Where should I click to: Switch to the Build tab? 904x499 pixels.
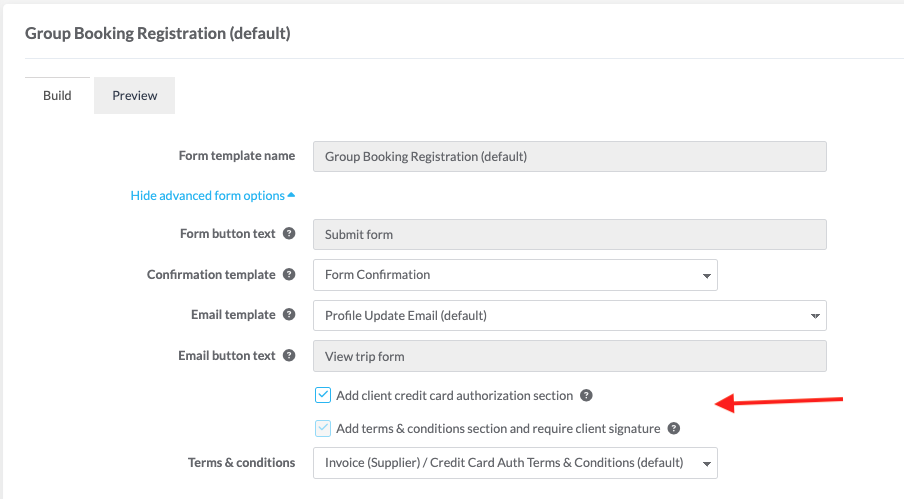(57, 96)
